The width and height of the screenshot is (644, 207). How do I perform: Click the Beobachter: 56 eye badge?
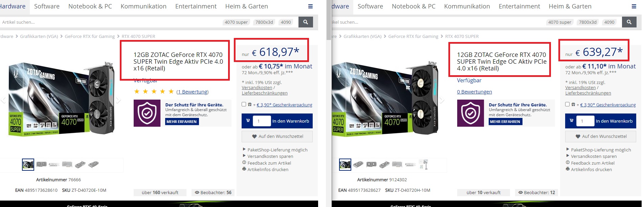click(x=213, y=192)
